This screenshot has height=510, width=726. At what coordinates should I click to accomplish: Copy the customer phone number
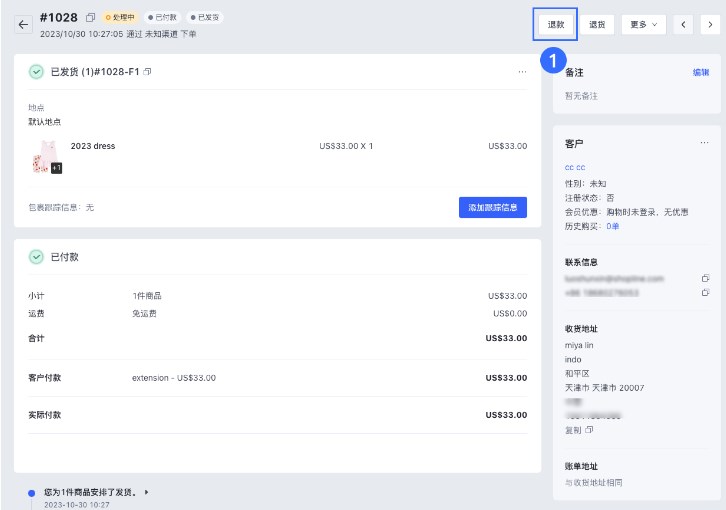click(x=705, y=293)
